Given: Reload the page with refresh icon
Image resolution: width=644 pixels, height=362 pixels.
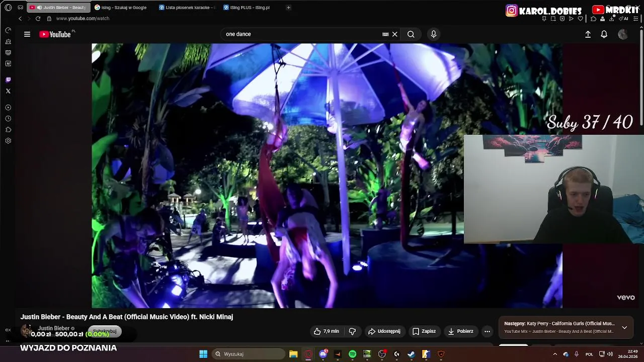Looking at the screenshot, I should coord(38,19).
